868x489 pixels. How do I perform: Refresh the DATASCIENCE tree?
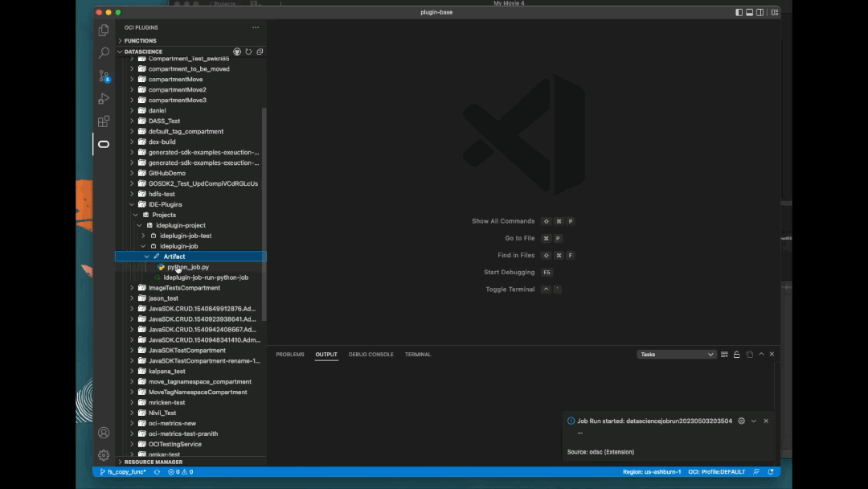248,51
